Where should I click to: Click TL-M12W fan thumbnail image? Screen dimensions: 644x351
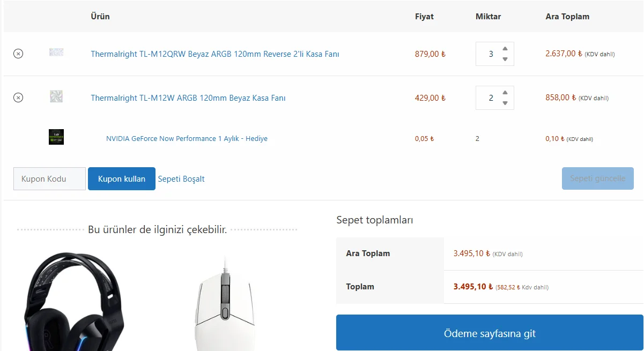coord(56,96)
